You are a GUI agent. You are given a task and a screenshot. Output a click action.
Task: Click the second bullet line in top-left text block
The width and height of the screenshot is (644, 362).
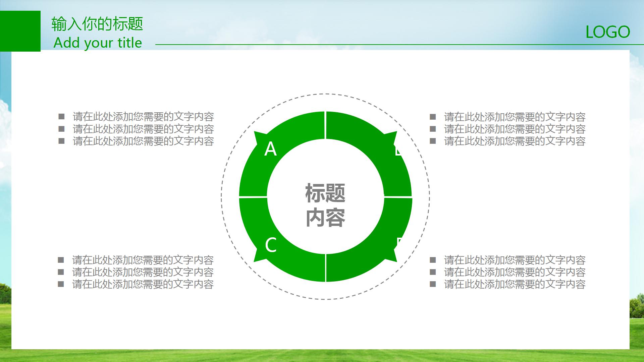[x=136, y=129]
